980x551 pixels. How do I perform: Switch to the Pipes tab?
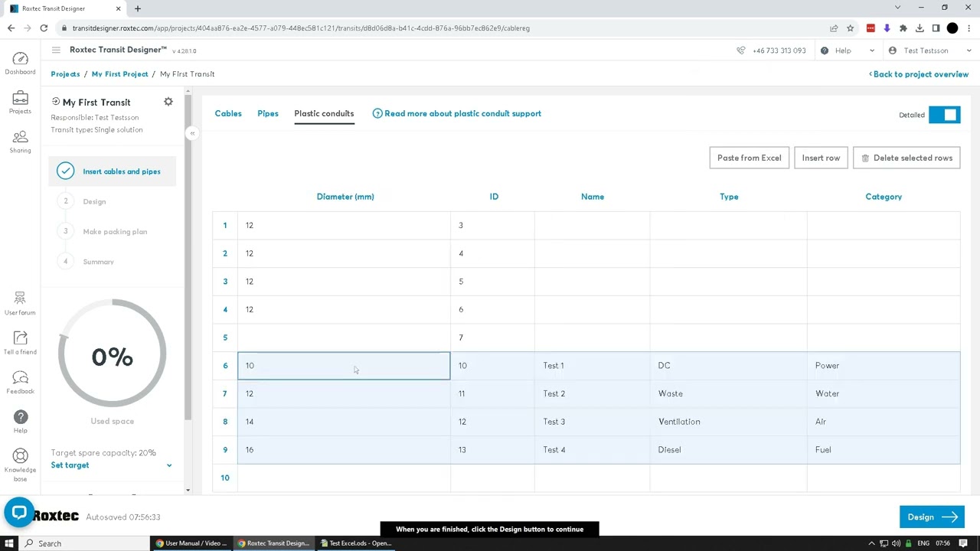coord(268,113)
